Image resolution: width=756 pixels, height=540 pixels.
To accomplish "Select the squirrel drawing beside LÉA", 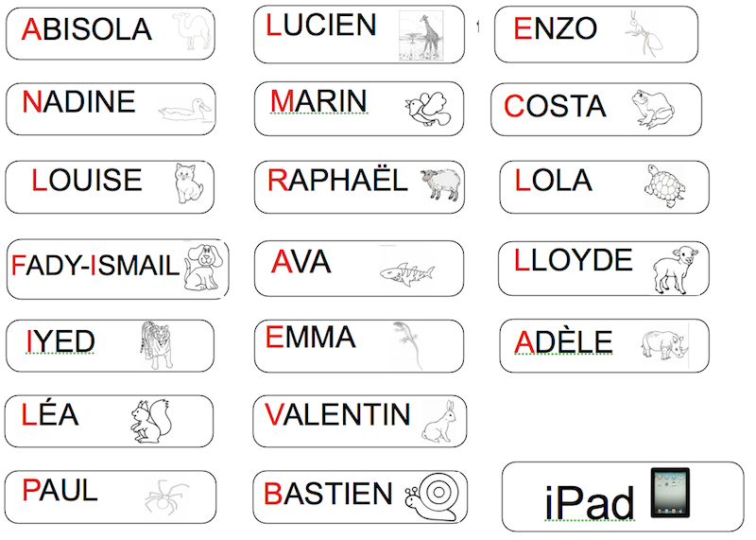I will pos(151,421).
